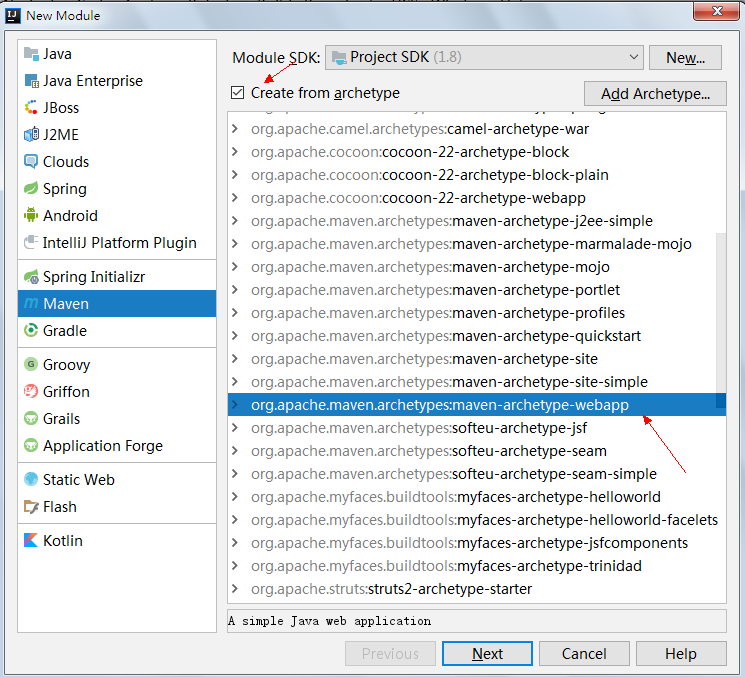Select maven-archetype-profiles row
745x677 pixels.
tap(477, 313)
